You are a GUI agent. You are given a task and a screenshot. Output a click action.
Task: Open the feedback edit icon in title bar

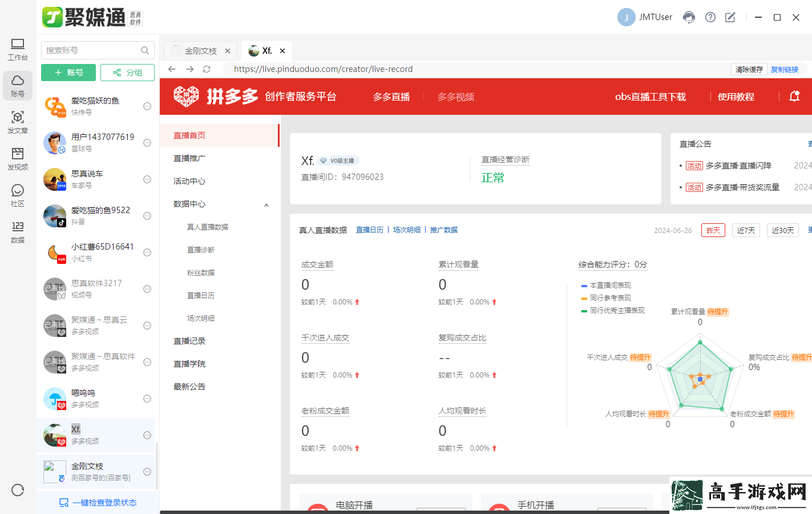[730, 17]
